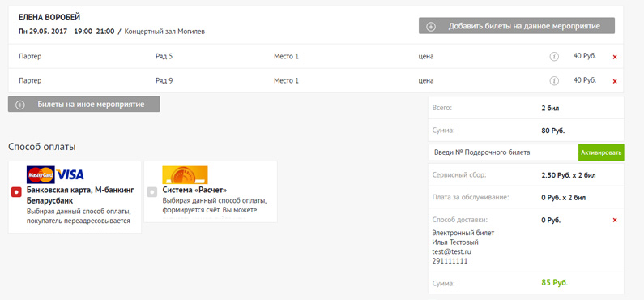Click the Ряд 9 cell
This screenshot has width=644, height=300.
tap(164, 81)
